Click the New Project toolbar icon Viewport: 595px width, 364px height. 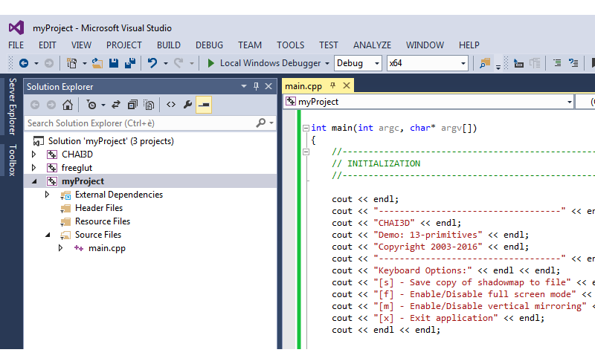71,63
